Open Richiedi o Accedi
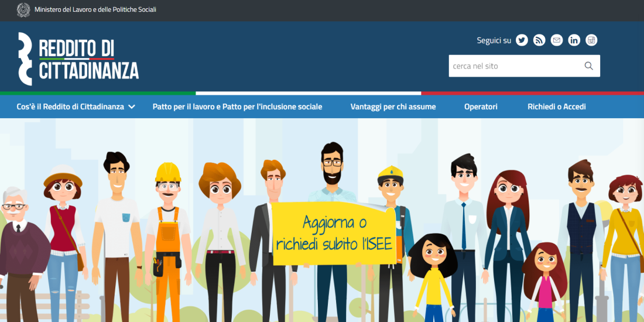 pyautogui.click(x=557, y=107)
